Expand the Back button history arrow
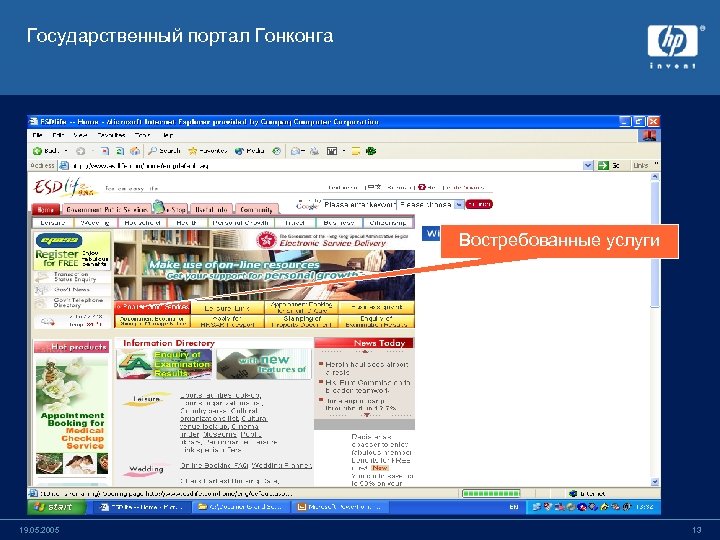The width and height of the screenshot is (720, 540). 66,151
